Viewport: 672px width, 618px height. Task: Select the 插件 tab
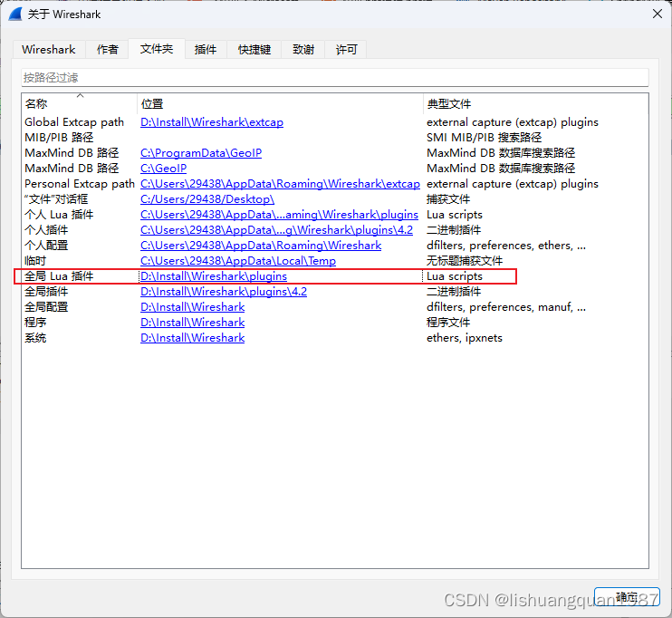pos(206,50)
